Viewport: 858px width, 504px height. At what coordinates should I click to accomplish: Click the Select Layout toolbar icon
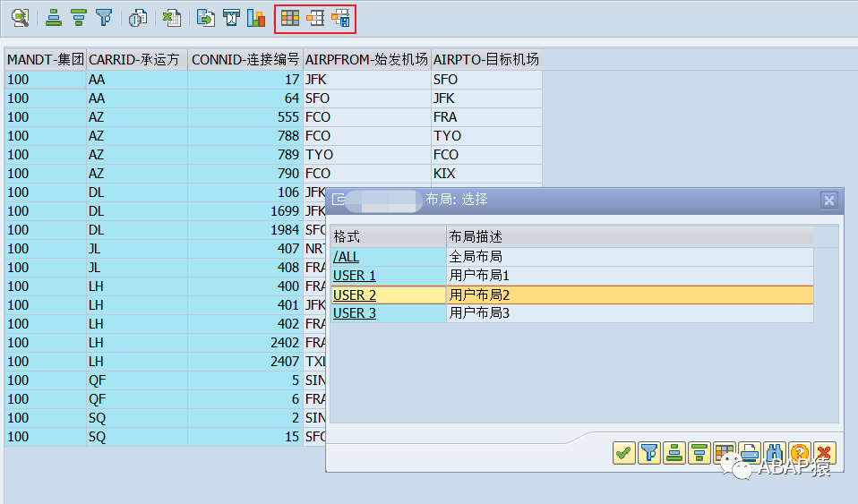pyautogui.click(x=315, y=18)
